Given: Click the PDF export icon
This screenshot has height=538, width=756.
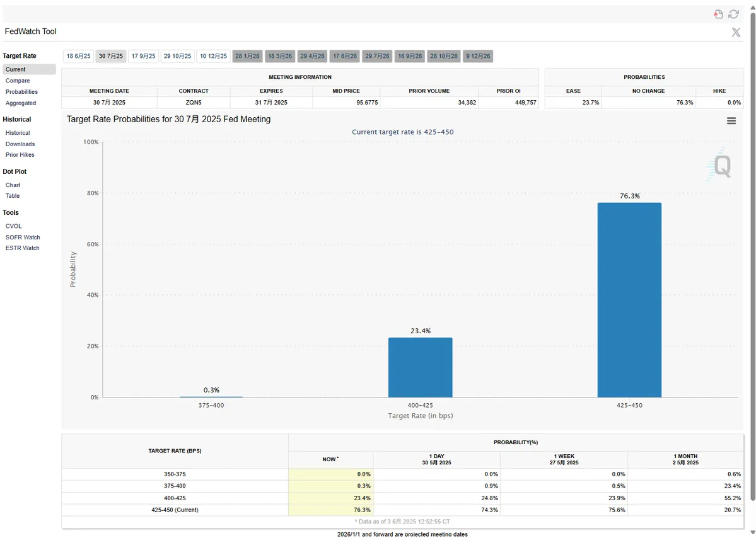Looking at the screenshot, I should pos(718,14).
